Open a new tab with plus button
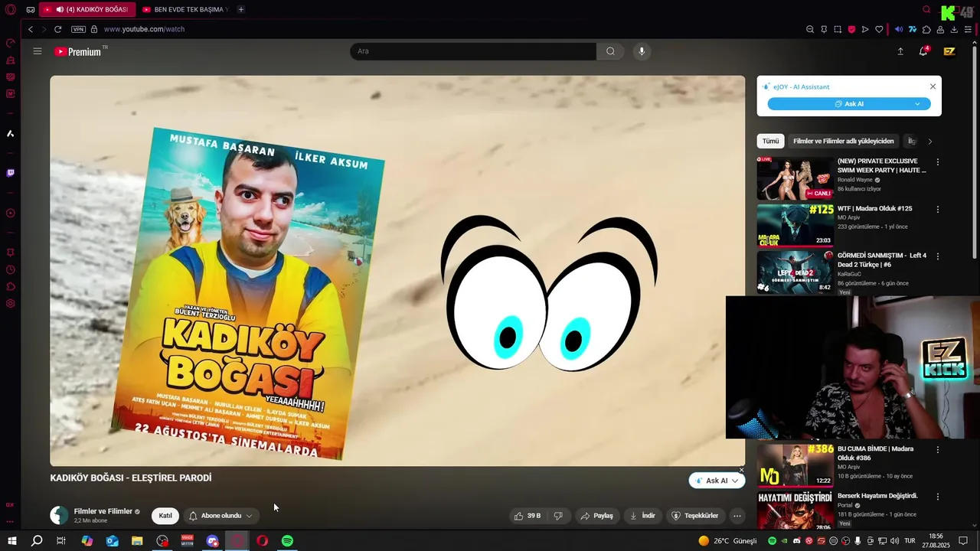 click(x=240, y=9)
